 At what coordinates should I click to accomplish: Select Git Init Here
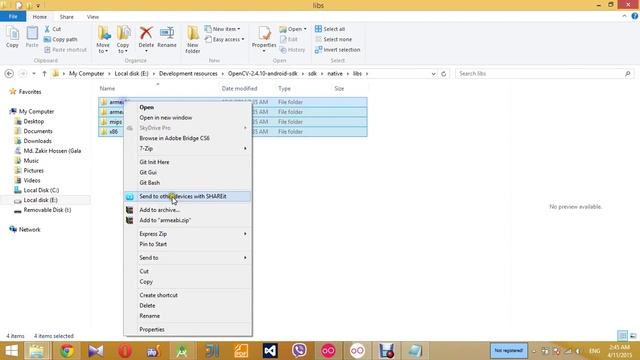pos(154,162)
